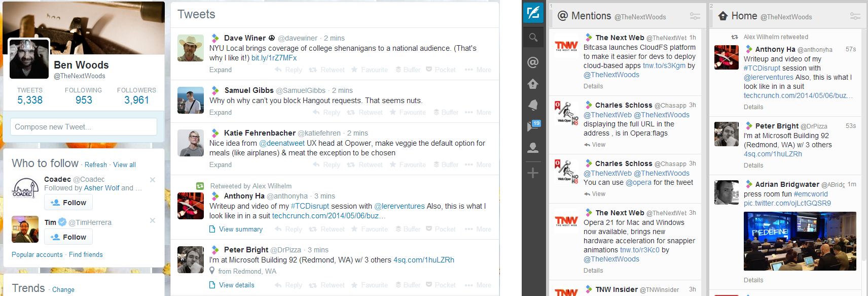Reply to Dave Winer's tweet
This screenshot has height=296, width=868.
(x=288, y=70)
